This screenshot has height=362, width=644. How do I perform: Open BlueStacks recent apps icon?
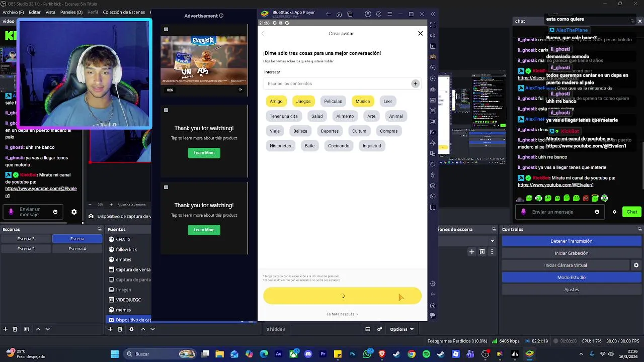350,14
